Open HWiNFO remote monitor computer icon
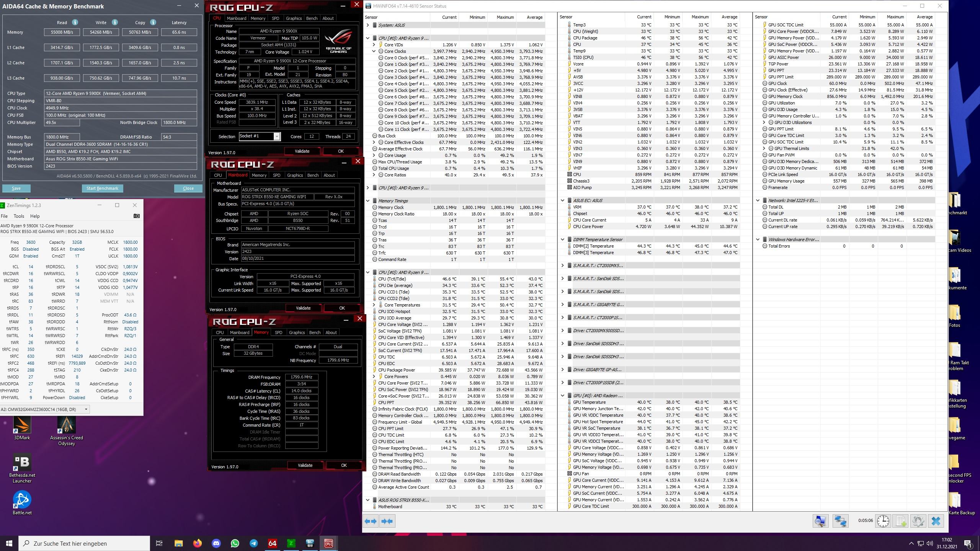980x551 pixels. [x=820, y=521]
